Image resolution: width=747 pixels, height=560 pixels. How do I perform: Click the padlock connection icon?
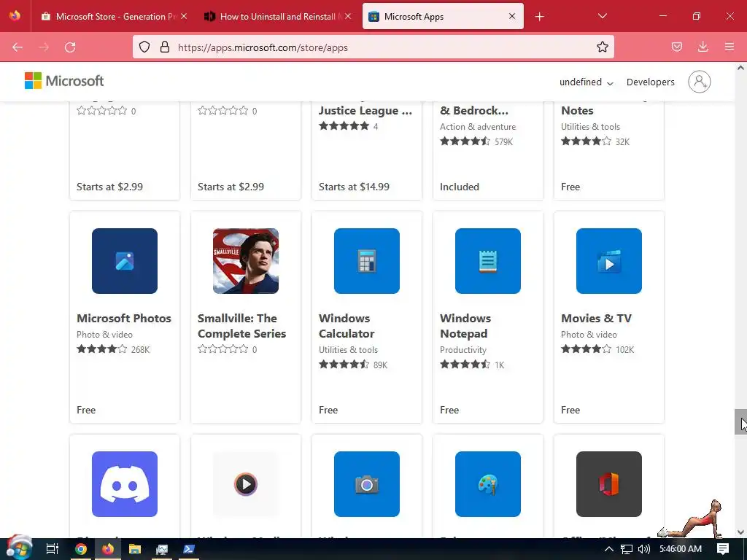click(165, 47)
